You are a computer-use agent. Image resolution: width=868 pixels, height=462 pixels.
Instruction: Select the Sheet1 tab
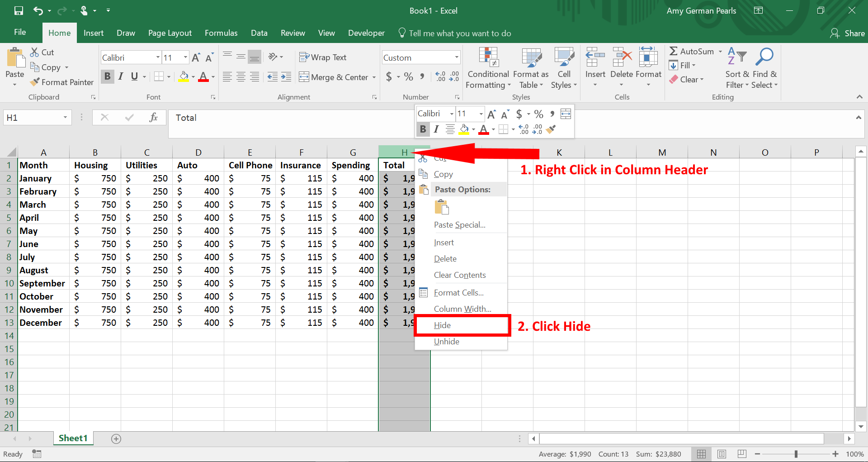click(73, 438)
